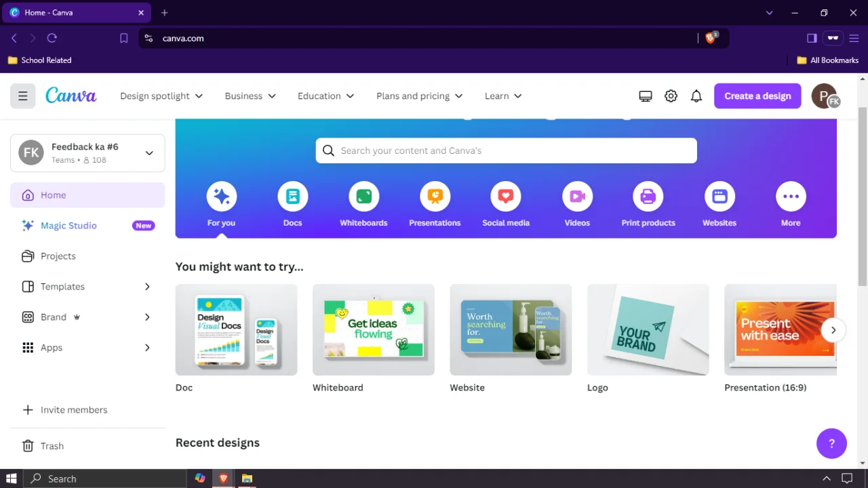Open the Doc design thumbnail
The width and height of the screenshot is (868, 488).
tap(236, 329)
